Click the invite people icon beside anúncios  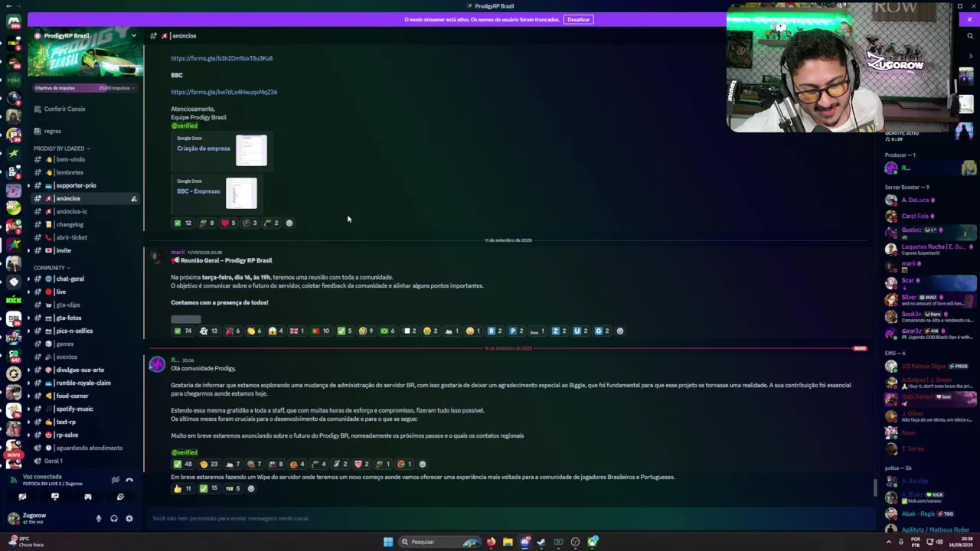pos(134,199)
